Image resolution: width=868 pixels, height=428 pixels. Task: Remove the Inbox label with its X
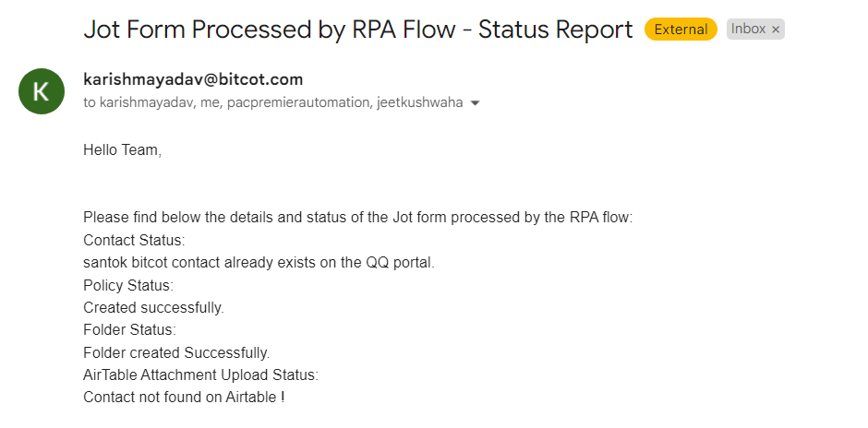click(776, 30)
